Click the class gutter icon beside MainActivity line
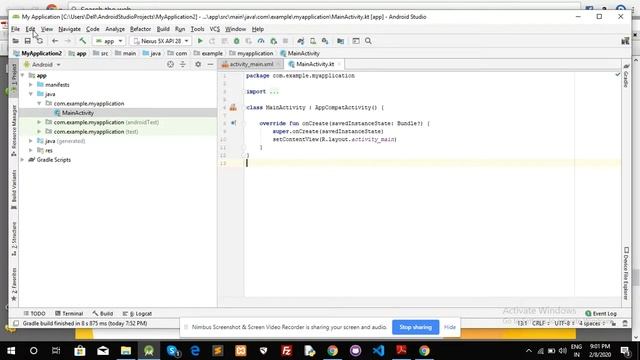 click(233, 107)
